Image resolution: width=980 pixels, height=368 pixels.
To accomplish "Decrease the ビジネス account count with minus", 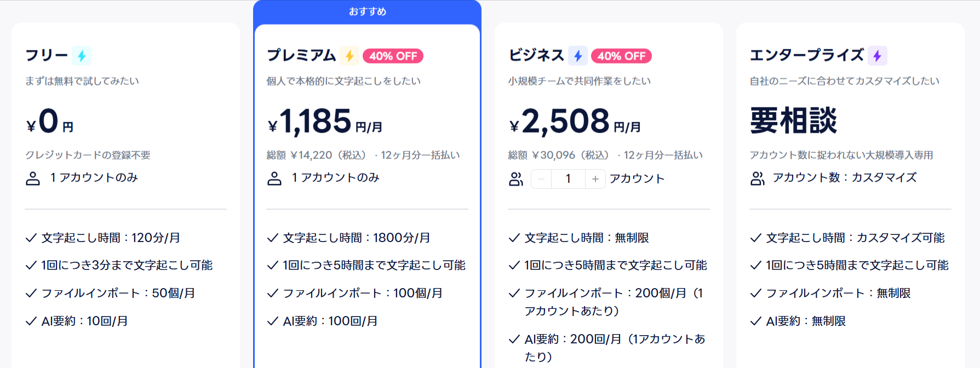I will click(x=541, y=179).
